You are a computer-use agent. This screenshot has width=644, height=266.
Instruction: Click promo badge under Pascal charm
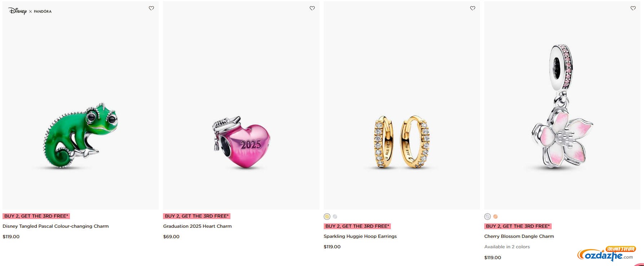coord(36,216)
